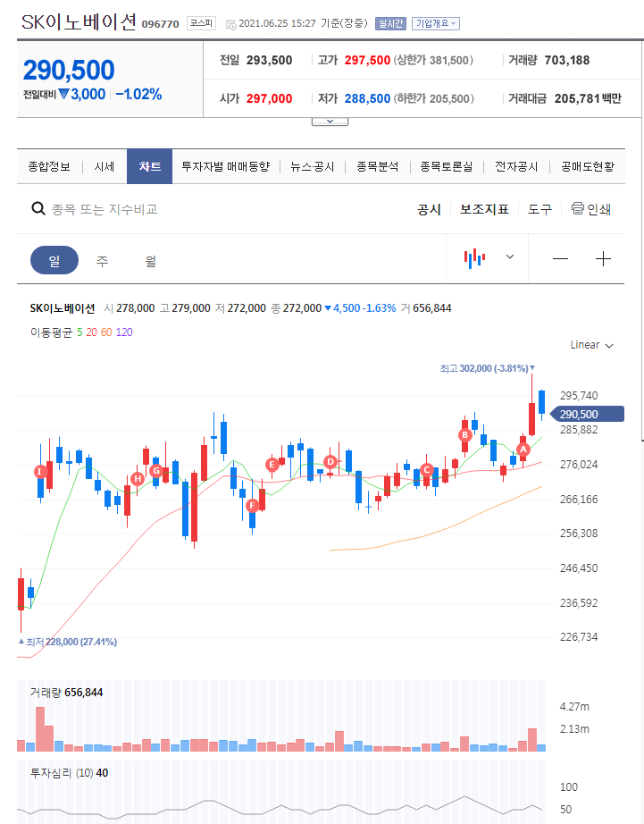Open the 투자자별 매매동향 tab

(x=225, y=166)
